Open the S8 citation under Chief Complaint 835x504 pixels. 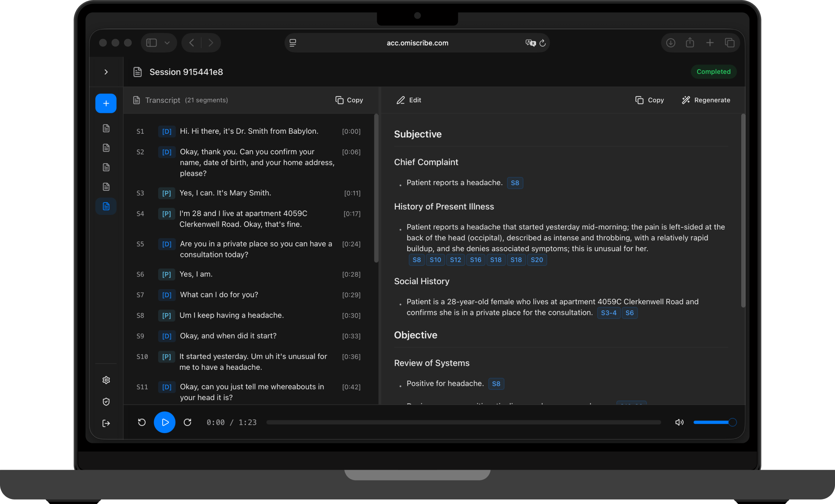[515, 183]
